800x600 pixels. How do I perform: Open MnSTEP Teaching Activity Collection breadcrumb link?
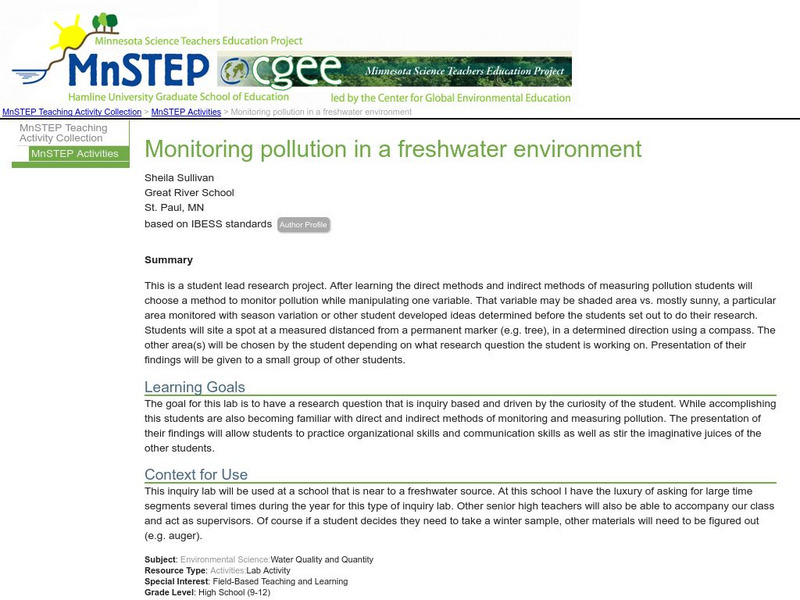(x=72, y=113)
